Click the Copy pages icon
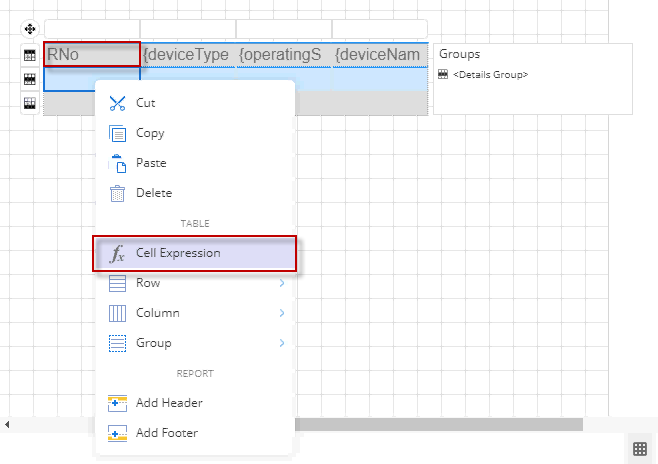Screen dimensions: 658x464 point(117,133)
